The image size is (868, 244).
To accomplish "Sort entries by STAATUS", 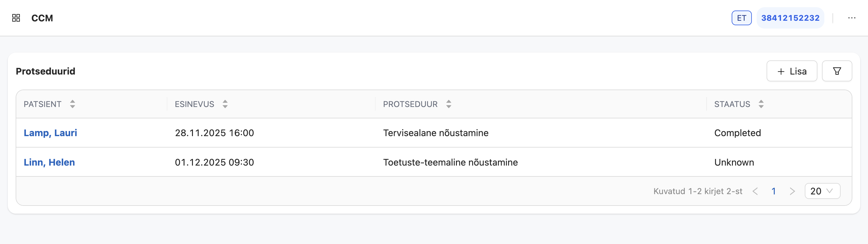I will pyautogui.click(x=761, y=104).
